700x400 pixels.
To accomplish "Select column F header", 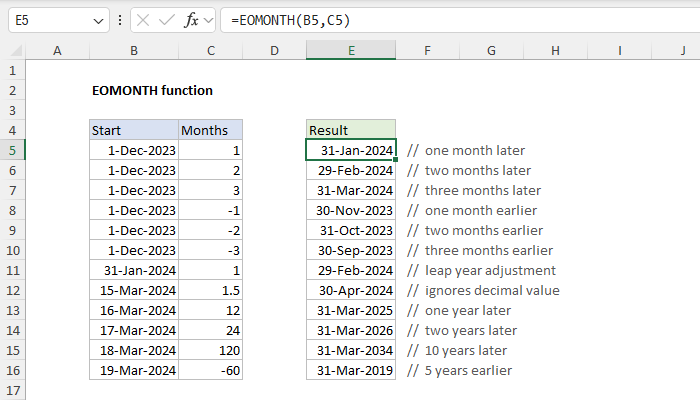I will 427,50.
